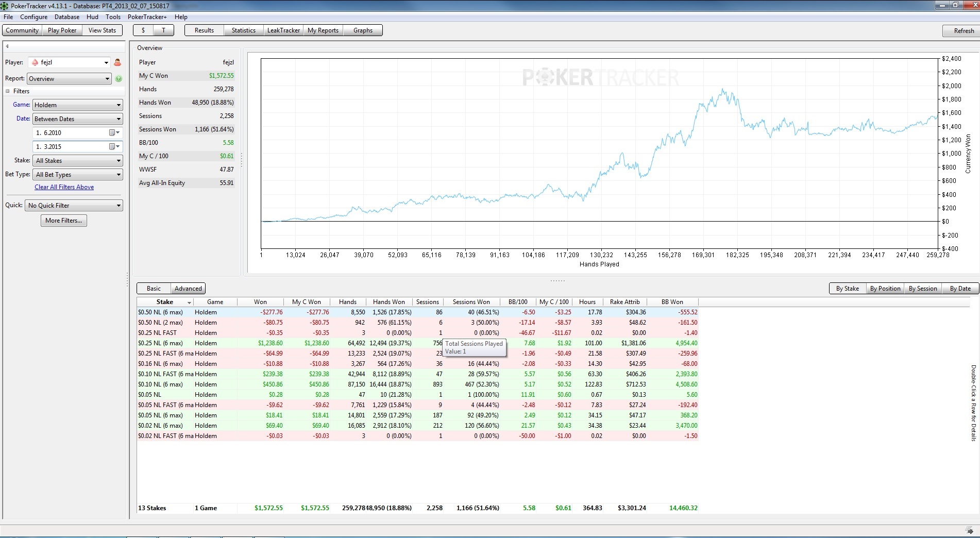This screenshot has width=980, height=538.
Task: Group results By Stake
Action: (x=847, y=289)
